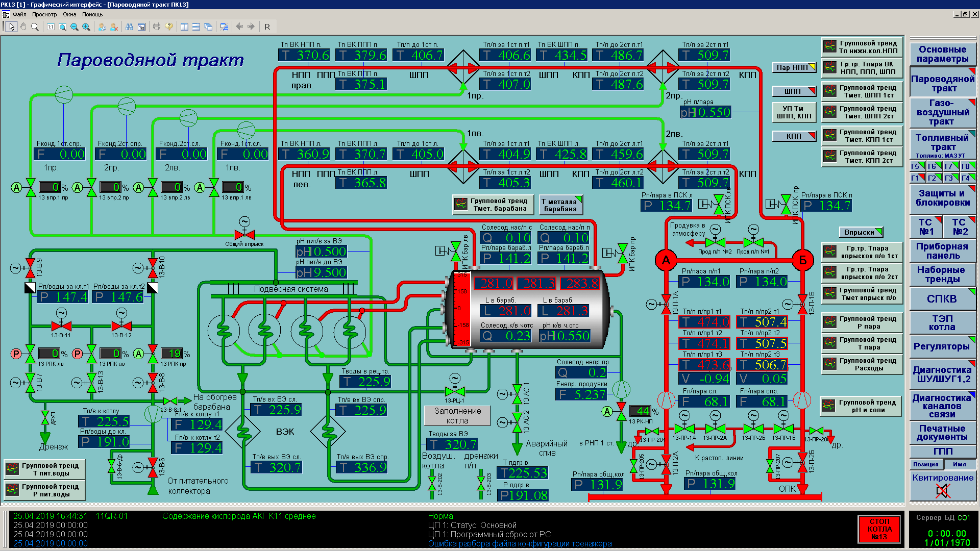Viewport: 980px width, 551px height.
Task: Open Защиты и блокировки screen
Action: (942, 198)
